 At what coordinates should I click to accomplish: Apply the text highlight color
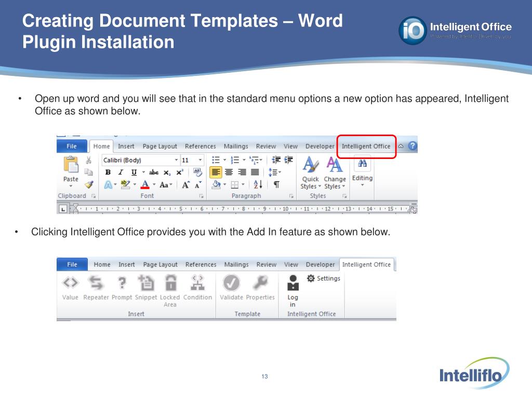click(x=125, y=184)
